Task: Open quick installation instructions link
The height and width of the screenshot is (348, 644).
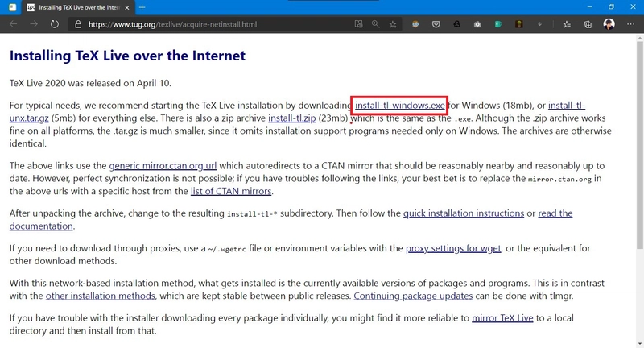Action: 464,213
